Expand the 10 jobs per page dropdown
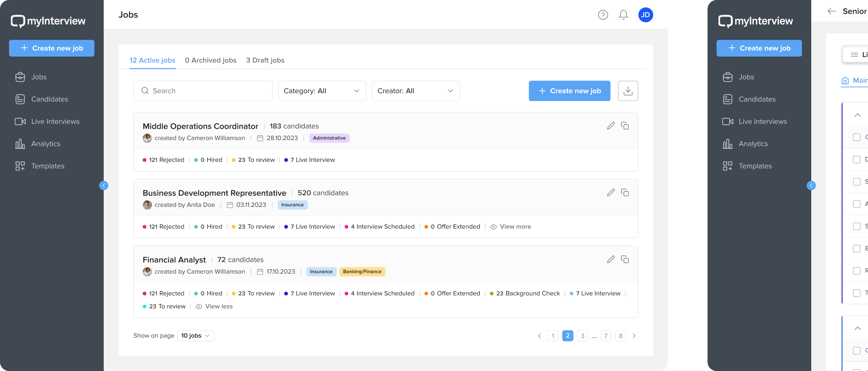 coord(196,336)
